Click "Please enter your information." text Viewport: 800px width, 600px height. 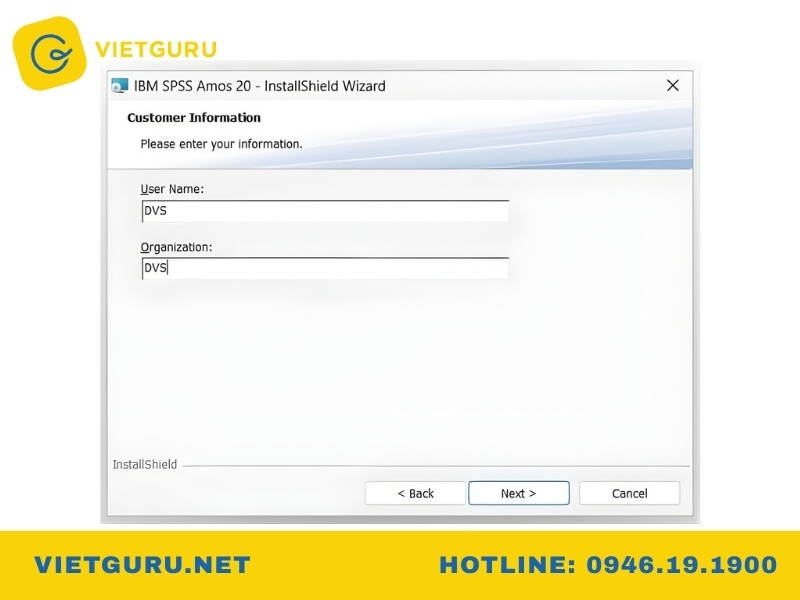click(x=221, y=144)
